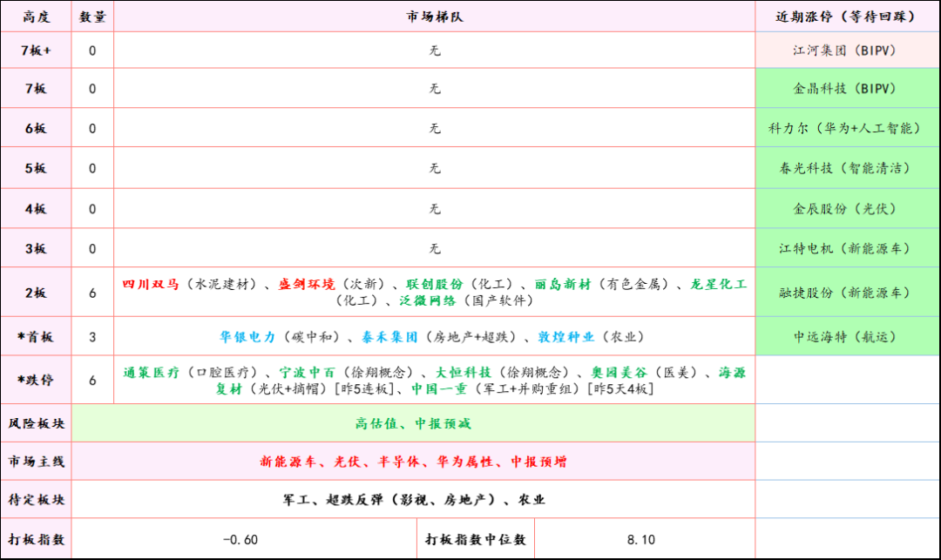Screen dimensions: 941x560
Task: Select the count "0" in the 4板 row
Action: (92, 209)
